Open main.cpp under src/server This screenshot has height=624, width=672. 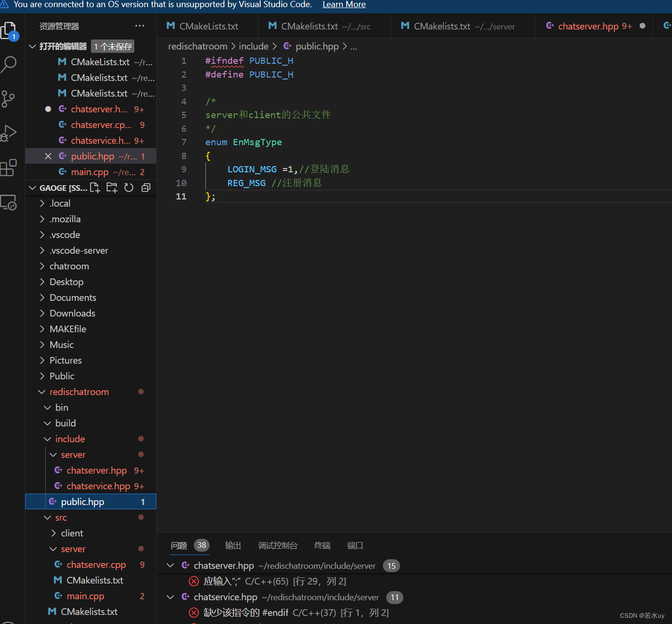pyautogui.click(x=90, y=596)
